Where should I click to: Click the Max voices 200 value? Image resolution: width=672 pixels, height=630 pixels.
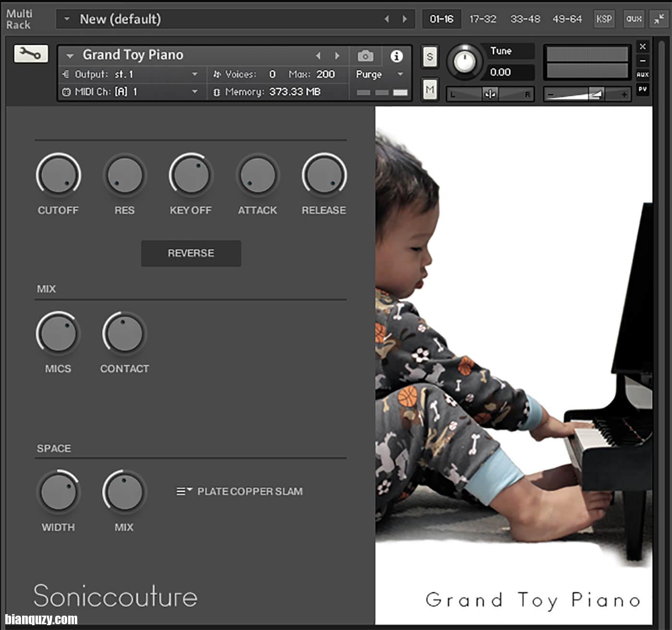325,74
